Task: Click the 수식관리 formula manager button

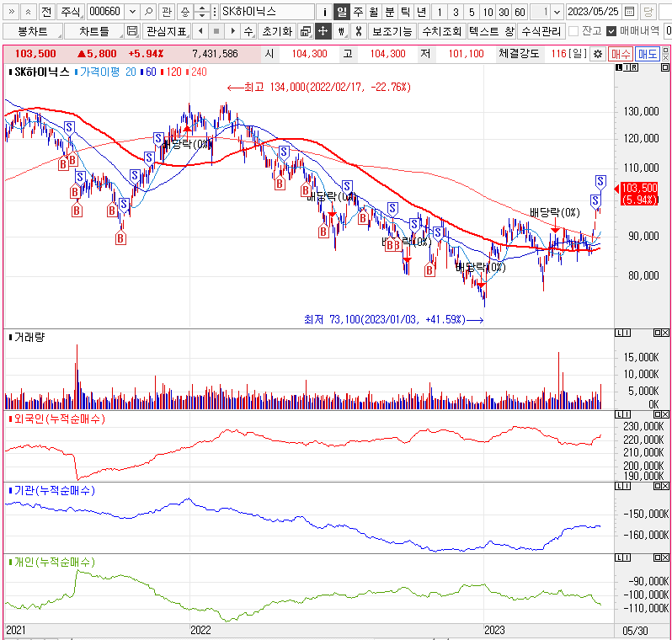Action: [541, 31]
